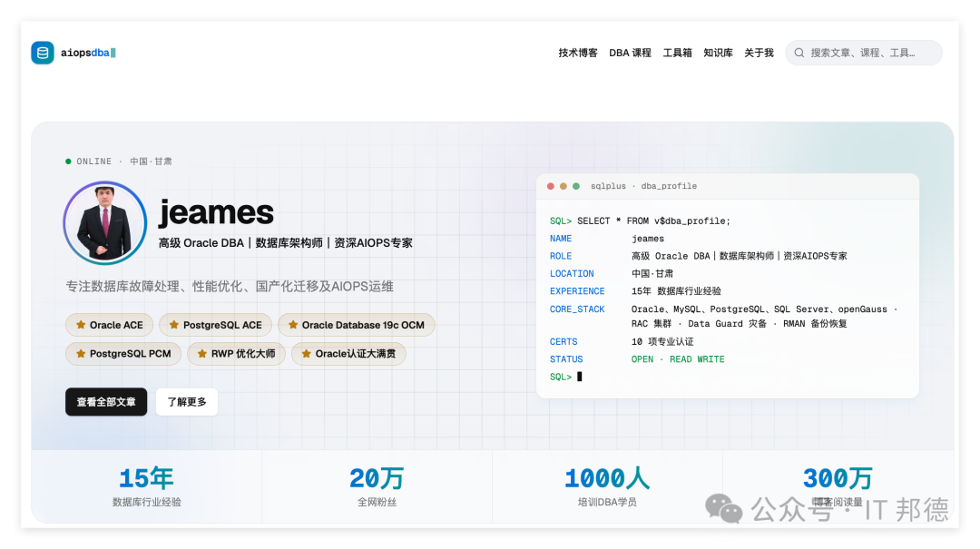Click the 300万 stat number
The width and height of the screenshot is (980, 549).
pos(838,478)
